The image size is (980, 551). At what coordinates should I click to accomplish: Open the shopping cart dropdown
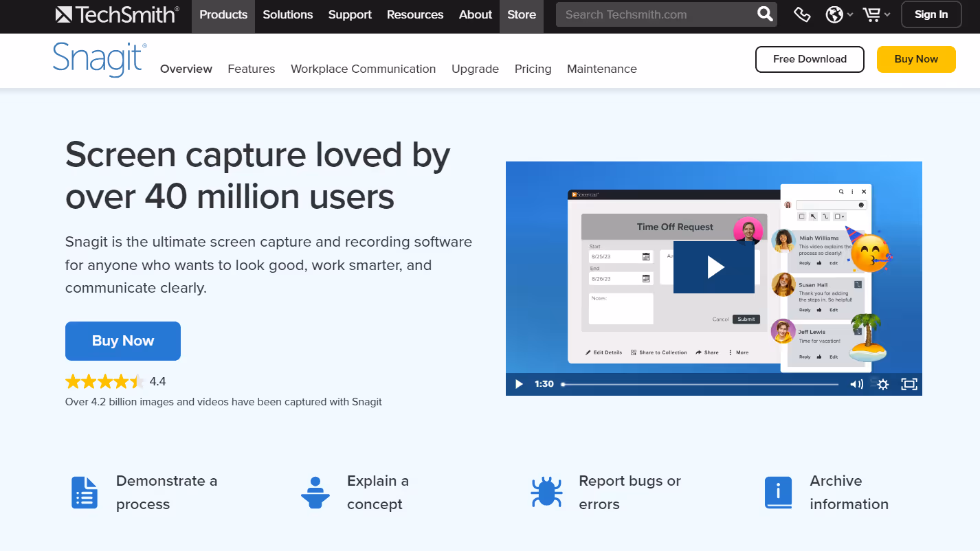(x=876, y=14)
